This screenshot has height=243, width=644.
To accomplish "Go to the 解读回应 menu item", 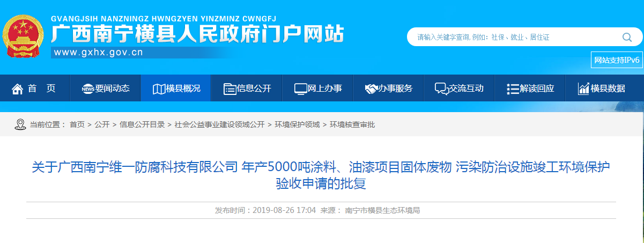I will (530, 88).
